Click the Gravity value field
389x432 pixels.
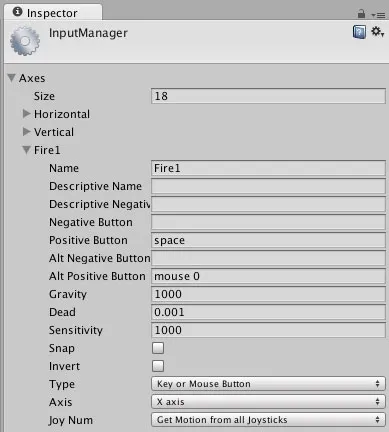268,294
